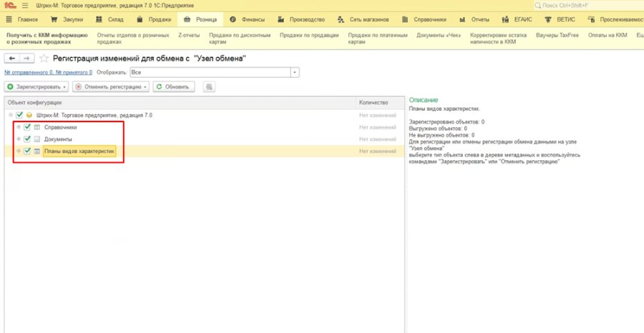644x333 pixels.
Task: Open Отчеты отделов о розничных продажах
Action: point(133,39)
